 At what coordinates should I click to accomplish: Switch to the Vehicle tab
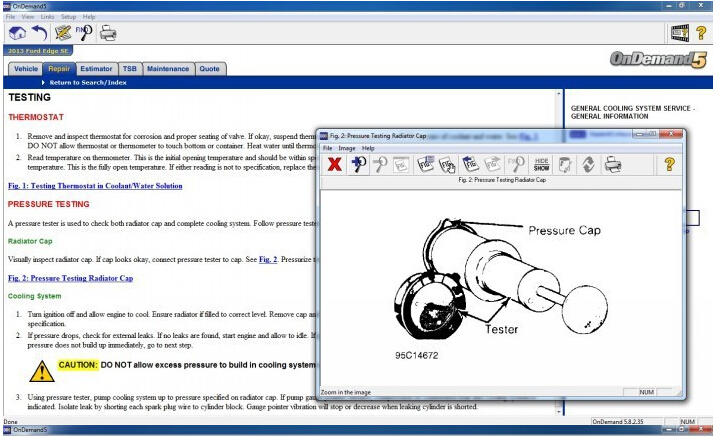(x=26, y=69)
